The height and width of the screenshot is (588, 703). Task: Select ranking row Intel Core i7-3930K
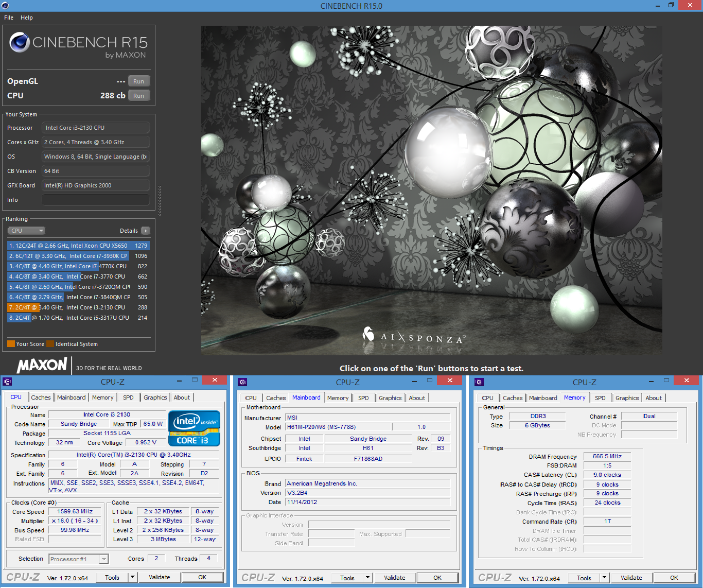pos(78,256)
